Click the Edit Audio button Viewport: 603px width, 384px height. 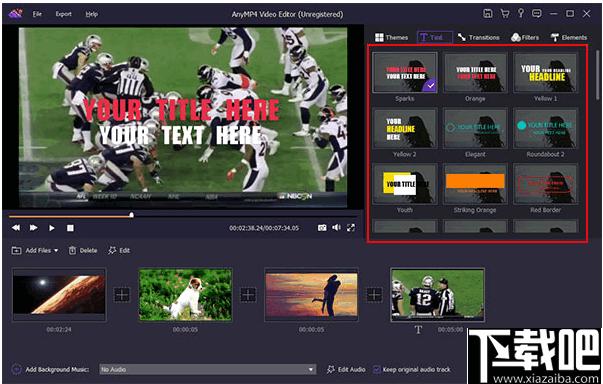(x=346, y=369)
